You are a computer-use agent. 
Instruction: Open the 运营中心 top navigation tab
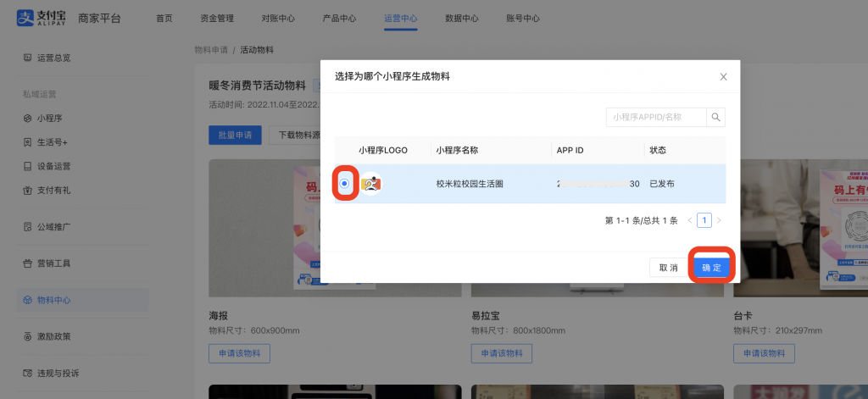pyautogui.click(x=401, y=19)
